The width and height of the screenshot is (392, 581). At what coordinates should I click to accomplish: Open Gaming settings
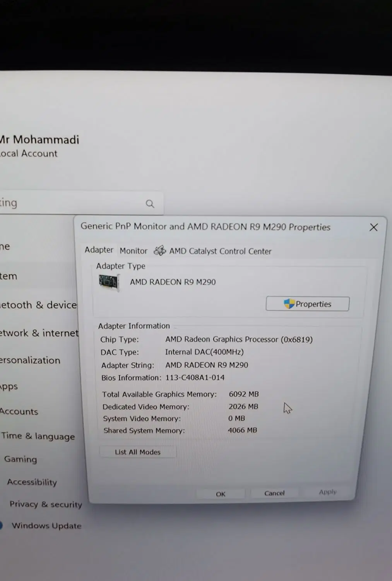[21, 459]
